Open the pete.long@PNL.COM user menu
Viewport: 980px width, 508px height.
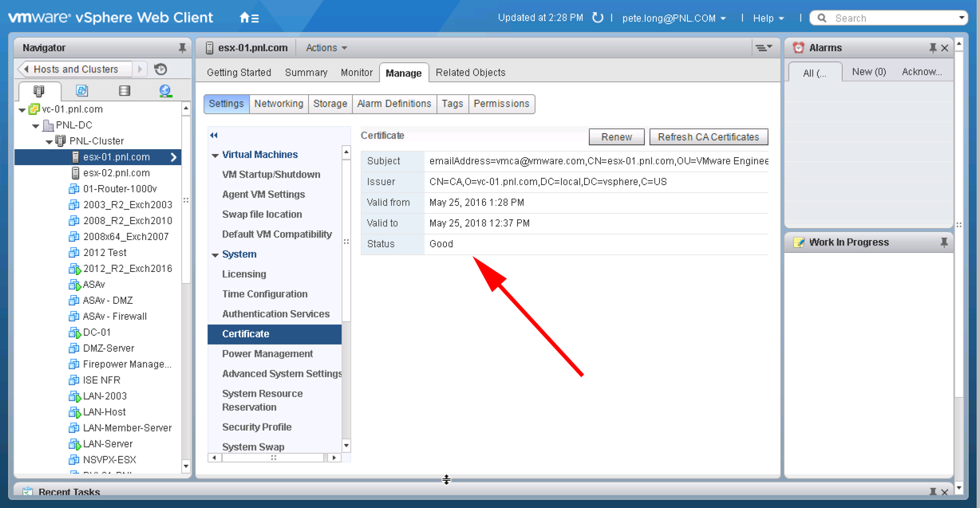(x=674, y=18)
